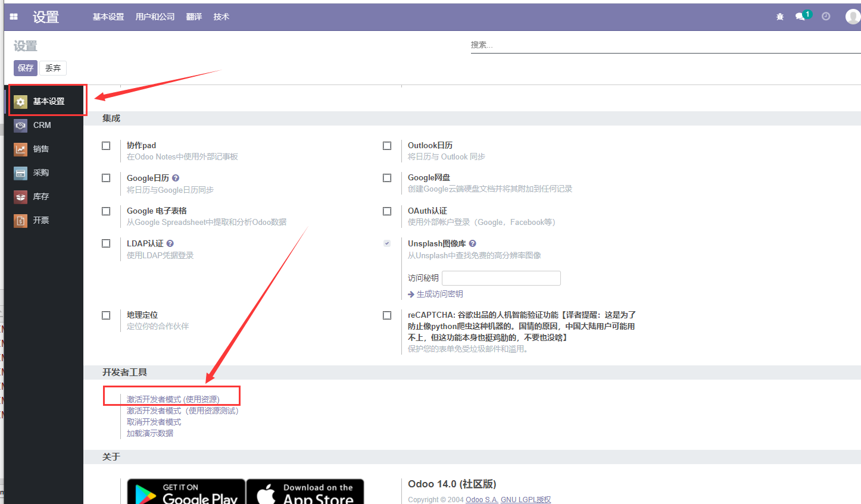The height and width of the screenshot is (504, 861).
Task: Open 采购 settings from the sidebar
Action: (20, 173)
